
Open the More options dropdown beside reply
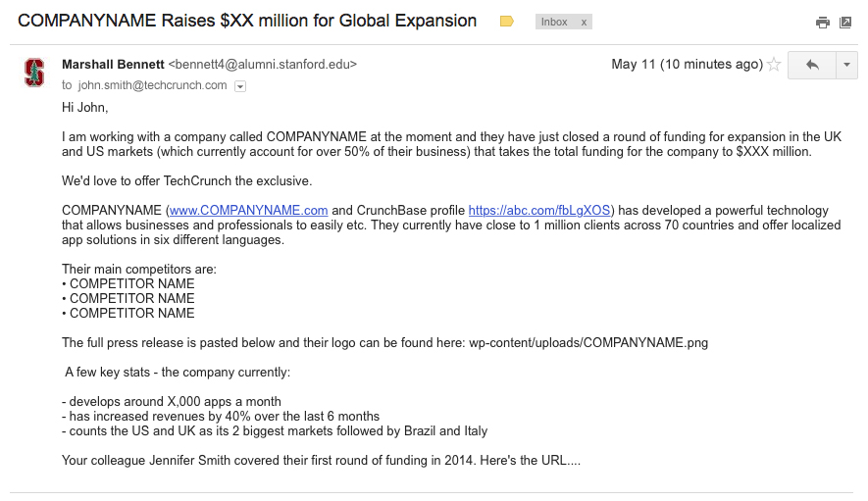pos(846,65)
